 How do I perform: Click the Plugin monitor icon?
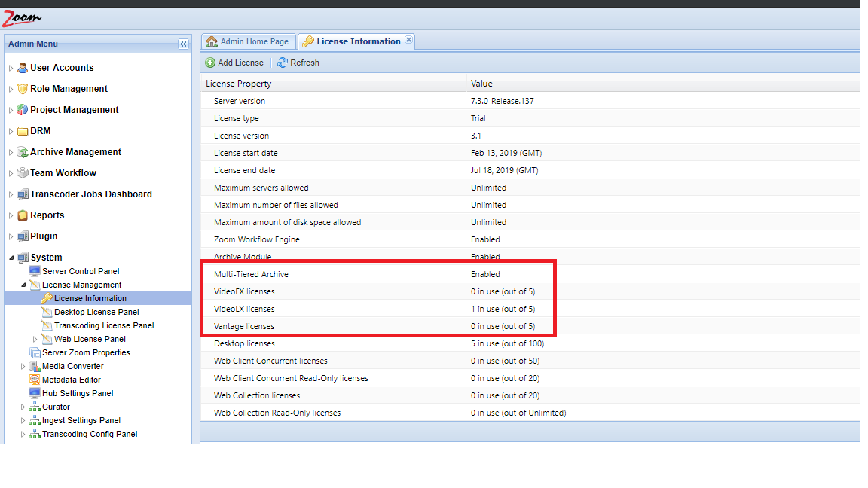point(23,236)
